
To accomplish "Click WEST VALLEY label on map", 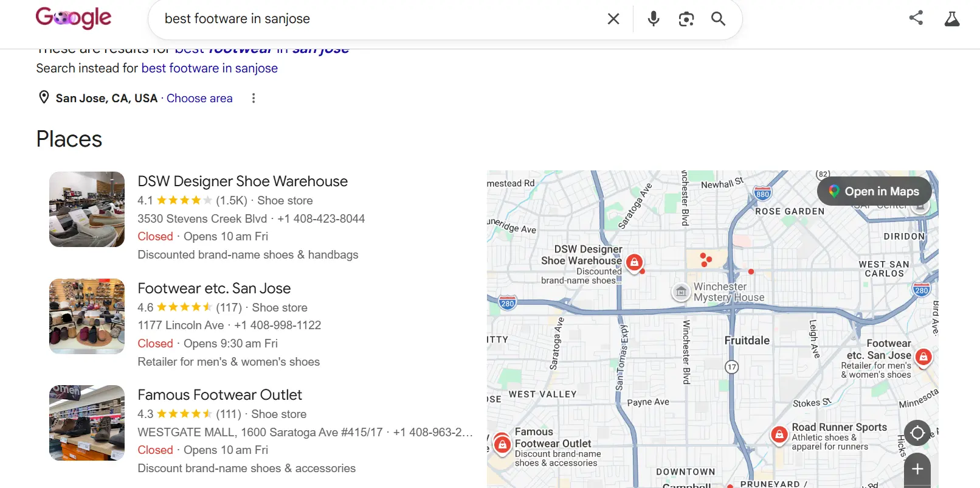I will [542, 394].
